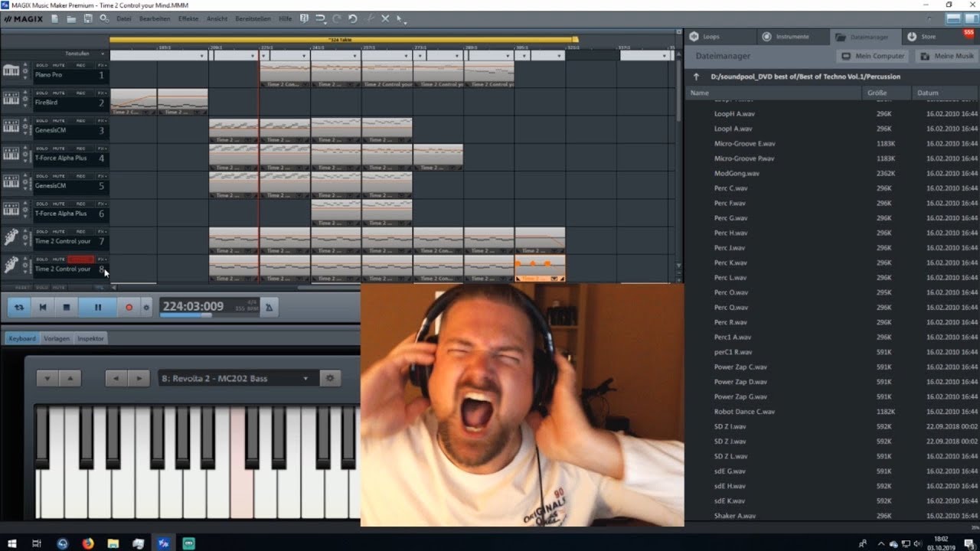Create a new project via toolbar icon
This screenshot has height=551, width=980.
(x=55, y=18)
